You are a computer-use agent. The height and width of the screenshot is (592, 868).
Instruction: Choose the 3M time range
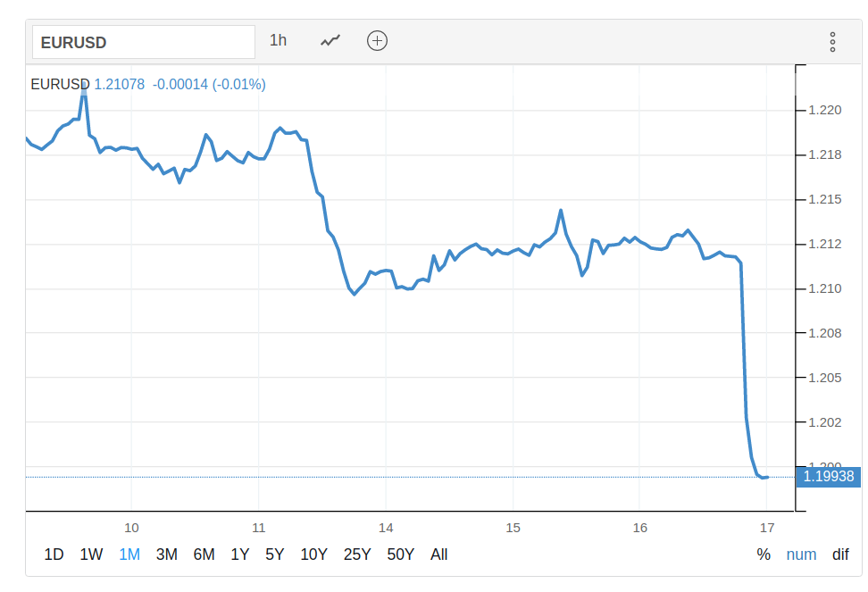[167, 554]
